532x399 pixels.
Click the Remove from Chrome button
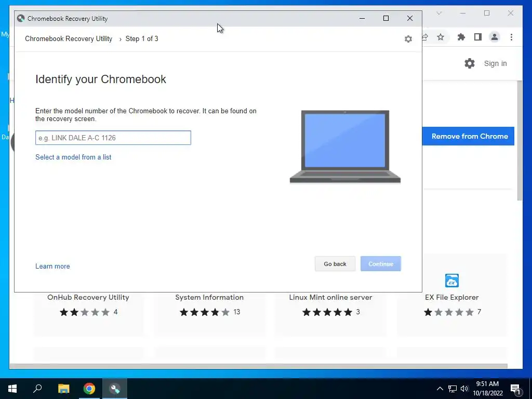(468, 136)
